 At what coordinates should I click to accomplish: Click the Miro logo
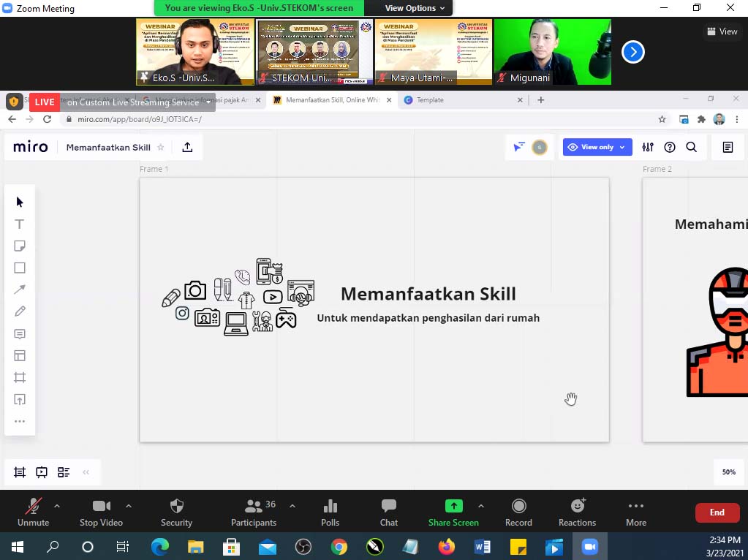pos(31,147)
